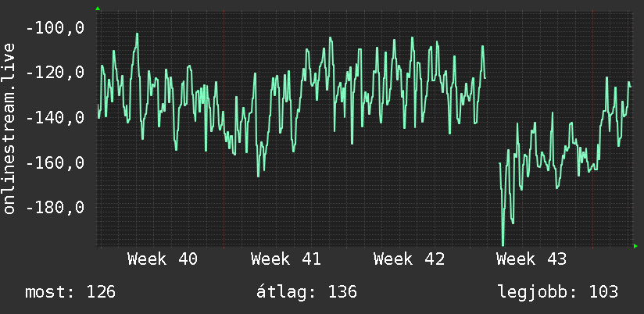Click the "most: 126" statistic
This screenshot has height=314, width=644.
70,292
